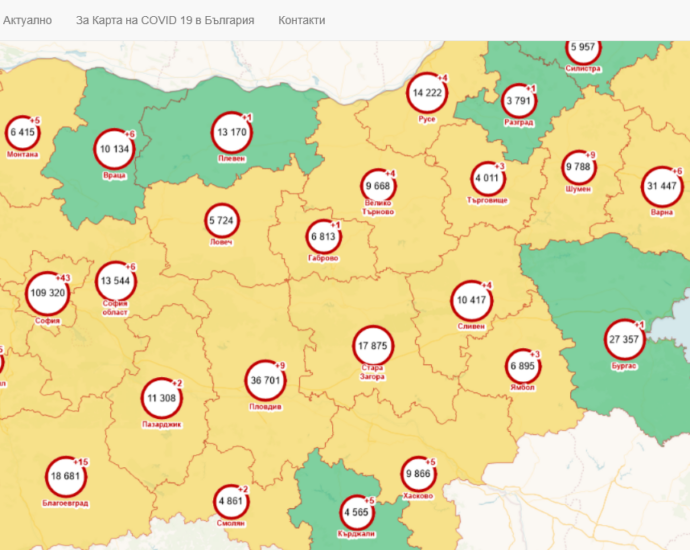The width and height of the screenshot is (690, 550).
Task: Click the Хасково region name label
Action: tap(418, 496)
